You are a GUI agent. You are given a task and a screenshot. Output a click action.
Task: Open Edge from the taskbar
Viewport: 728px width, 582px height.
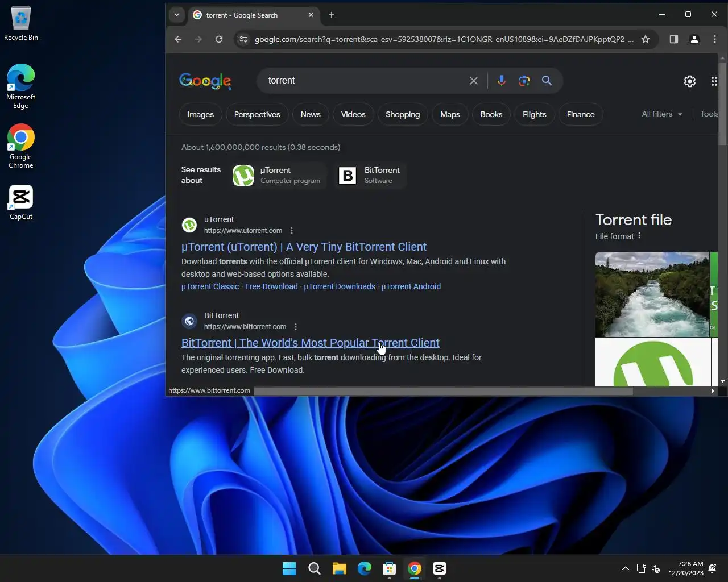click(x=365, y=568)
